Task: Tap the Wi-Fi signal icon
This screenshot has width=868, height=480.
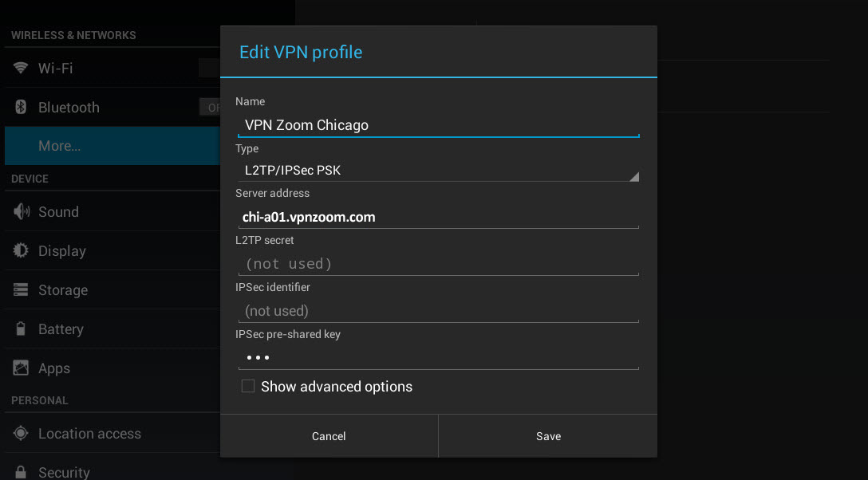Action: (x=21, y=68)
